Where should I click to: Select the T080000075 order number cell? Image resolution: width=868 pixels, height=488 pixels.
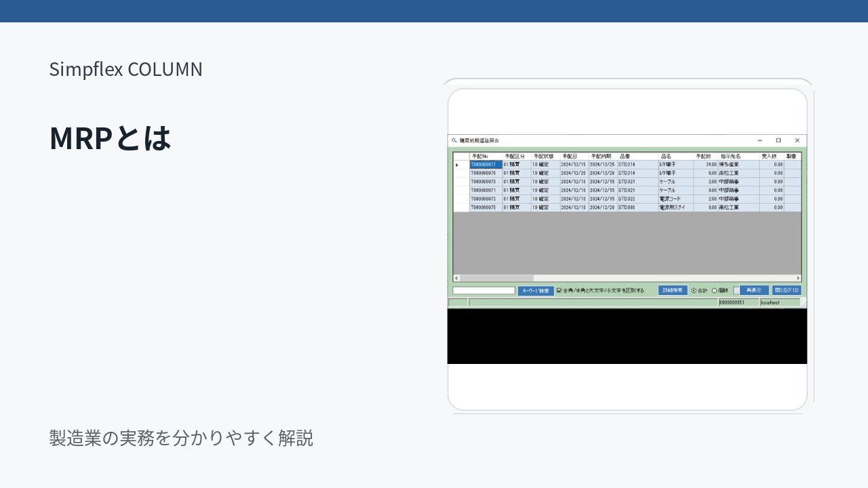pyautogui.click(x=486, y=207)
